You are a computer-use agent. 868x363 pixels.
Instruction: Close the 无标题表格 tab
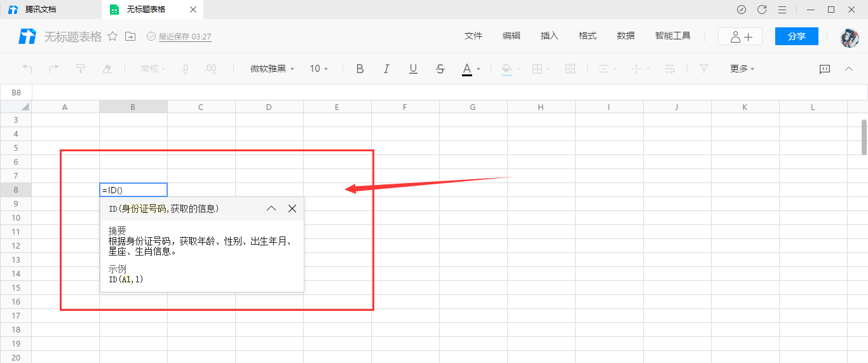tap(193, 10)
